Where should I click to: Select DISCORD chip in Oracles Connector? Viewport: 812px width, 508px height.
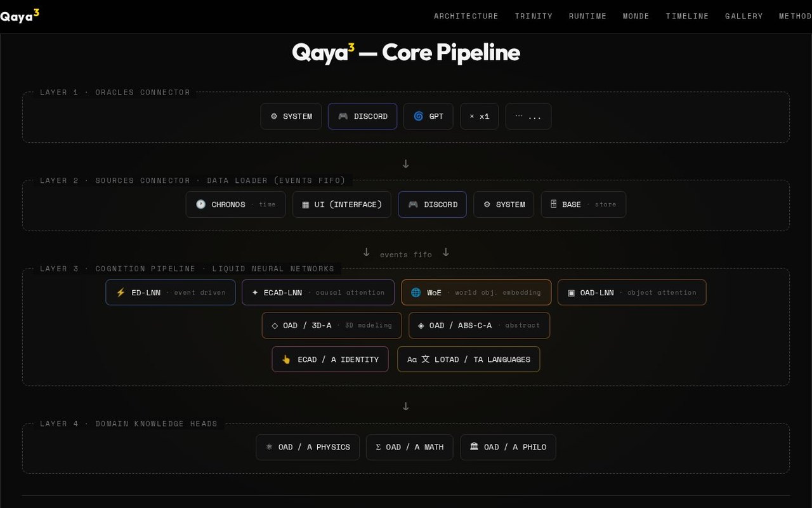click(362, 116)
